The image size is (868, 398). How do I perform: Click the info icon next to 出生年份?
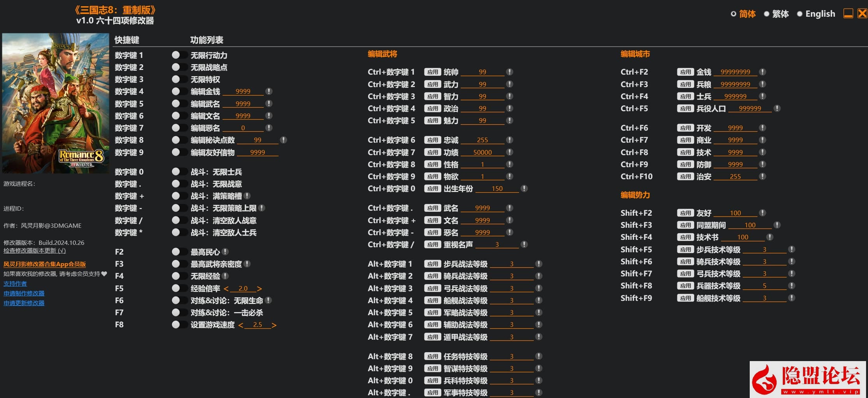pyautogui.click(x=524, y=189)
